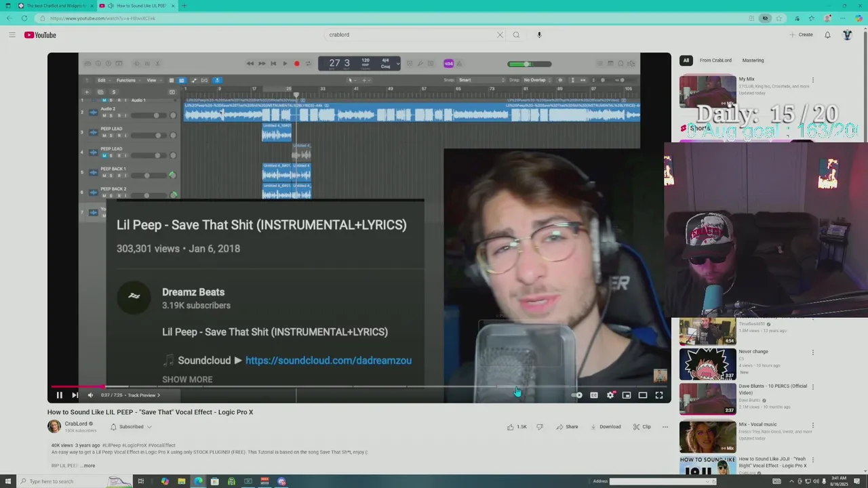The height and width of the screenshot is (488, 868).
Task: Clear the search text with X
Action: click(x=500, y=35)
